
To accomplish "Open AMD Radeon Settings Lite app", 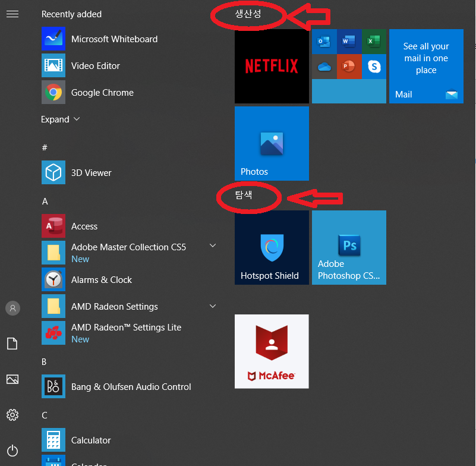I will tap(129, 333).
